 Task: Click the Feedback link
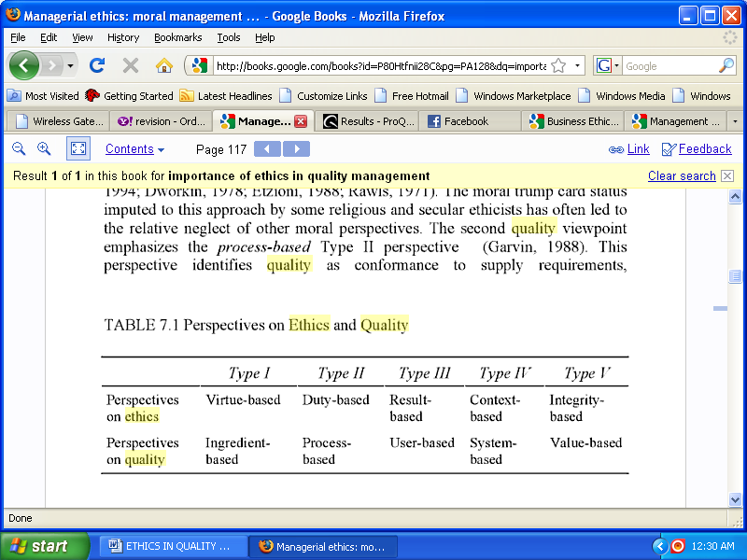click(705, 149)
